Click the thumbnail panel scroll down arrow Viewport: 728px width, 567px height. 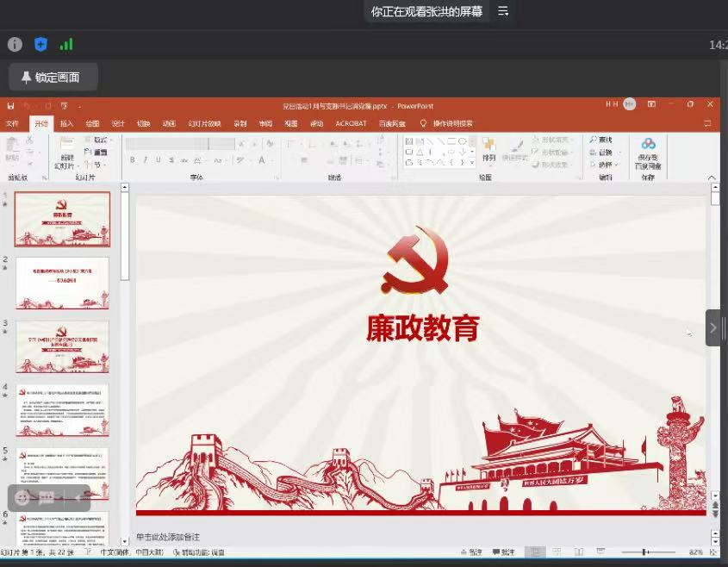tap(124, 541)
